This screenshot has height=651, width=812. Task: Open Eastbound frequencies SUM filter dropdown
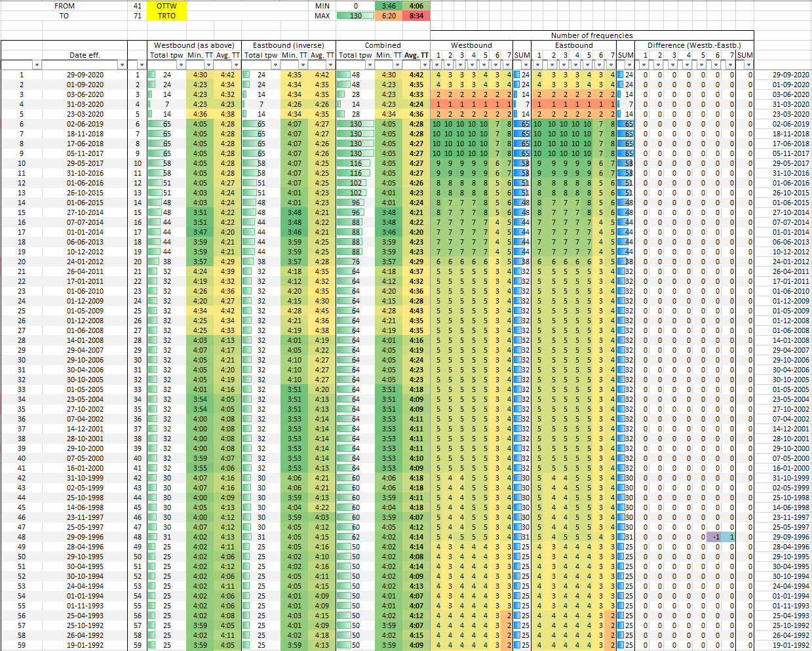tap(630, 65)
